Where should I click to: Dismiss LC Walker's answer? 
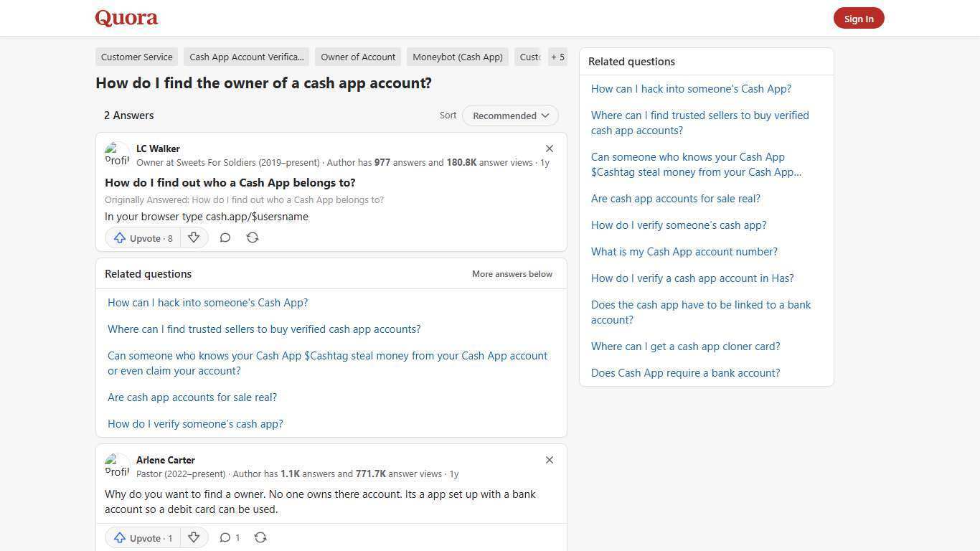click(x=550, y=149)
